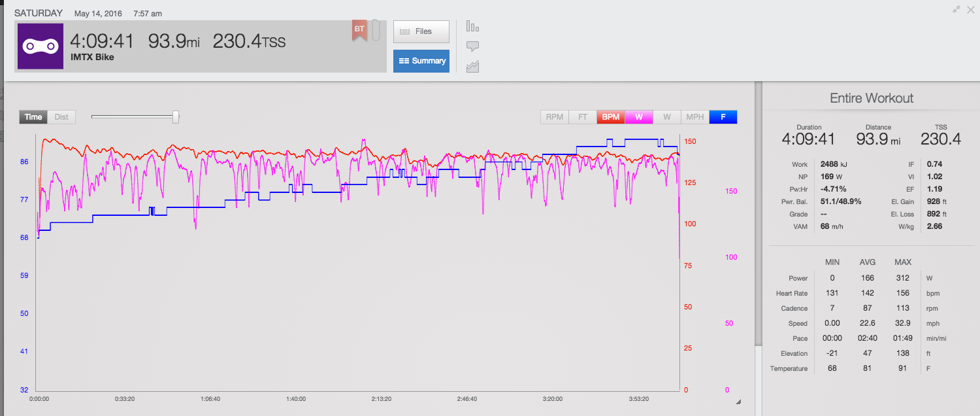This screenshot has width=980, height=416.
Task: Click the IF value 0.74
Action: 934,164
